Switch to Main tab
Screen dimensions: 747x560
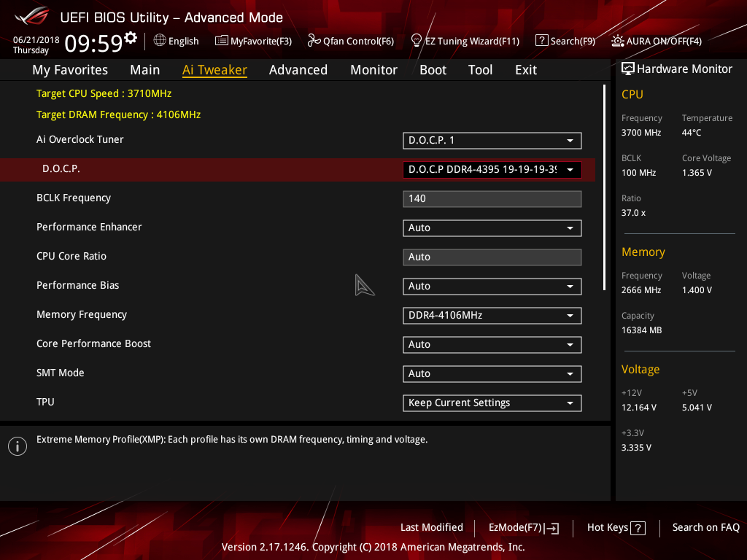coord(145,70)
